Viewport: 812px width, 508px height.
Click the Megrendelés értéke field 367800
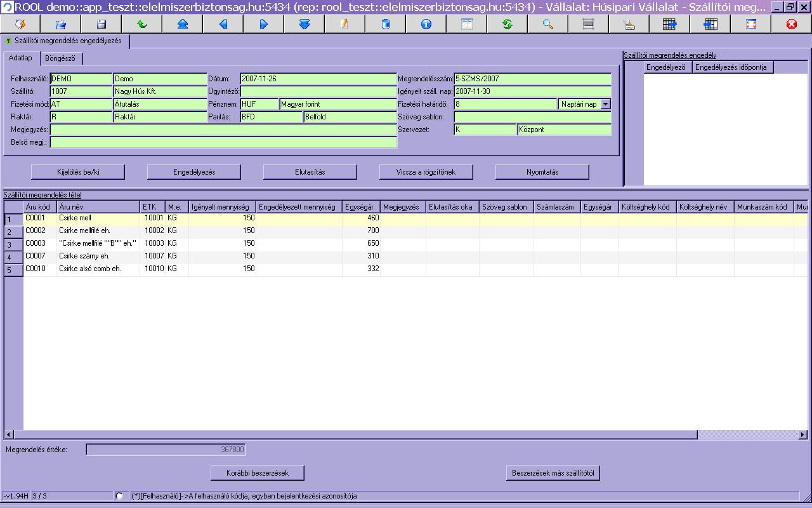point(166,450)
